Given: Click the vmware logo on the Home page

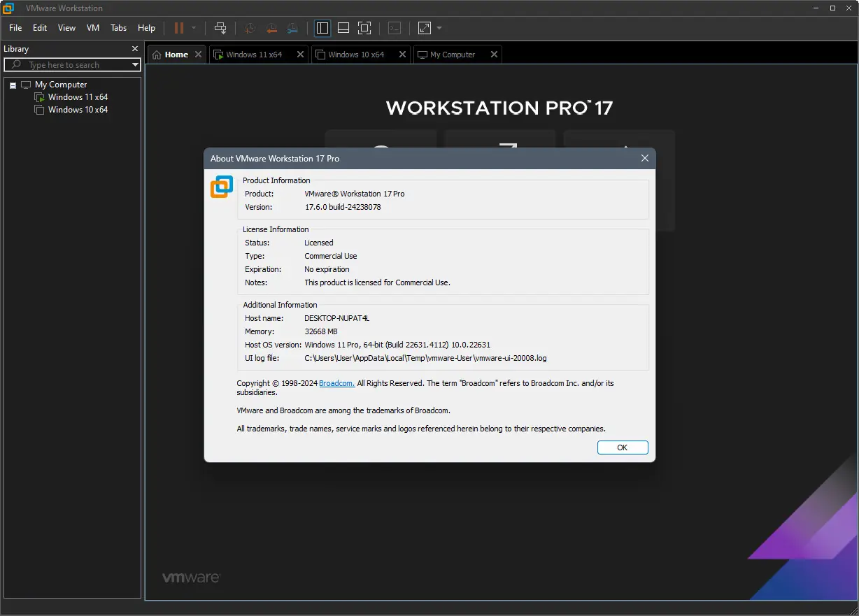Looking at the screenshot, I should (x=191, y=578).
